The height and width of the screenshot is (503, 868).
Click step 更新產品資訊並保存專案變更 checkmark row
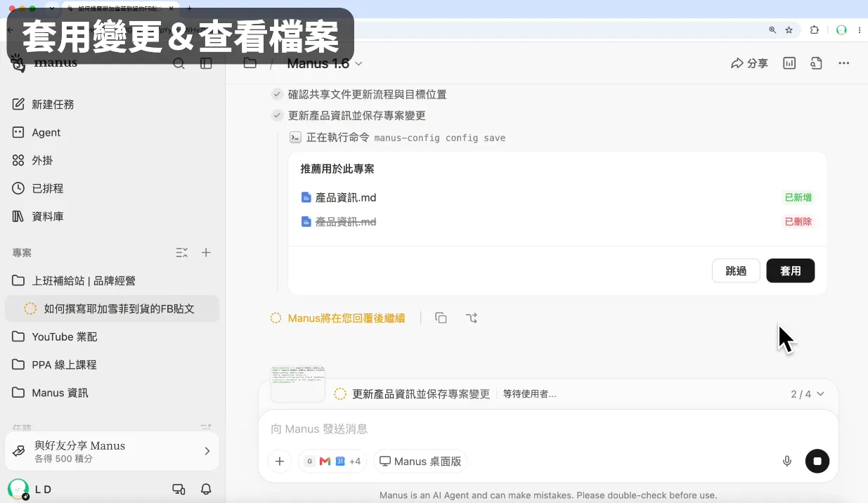[x=349, y=115]
